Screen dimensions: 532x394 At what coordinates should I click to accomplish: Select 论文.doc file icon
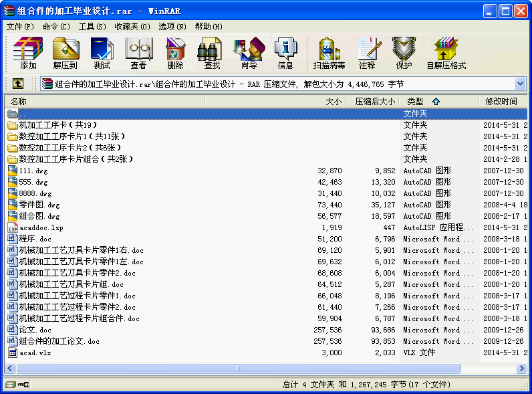pos(13,330)
